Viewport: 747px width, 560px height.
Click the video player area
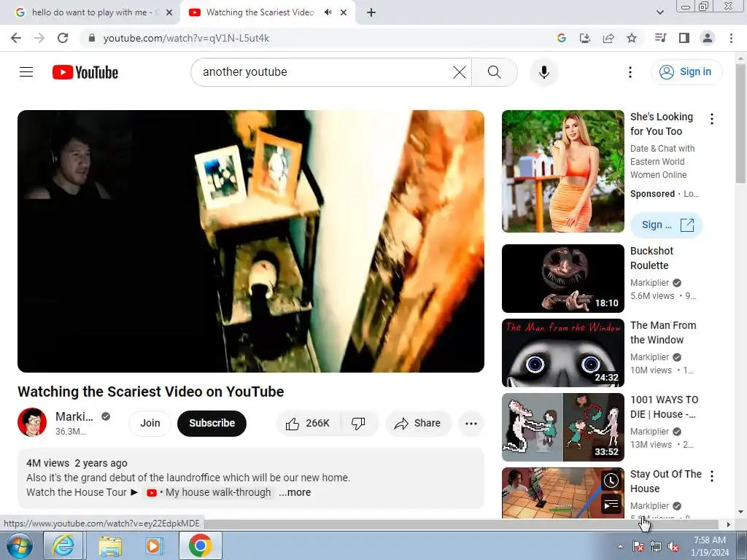251,241
